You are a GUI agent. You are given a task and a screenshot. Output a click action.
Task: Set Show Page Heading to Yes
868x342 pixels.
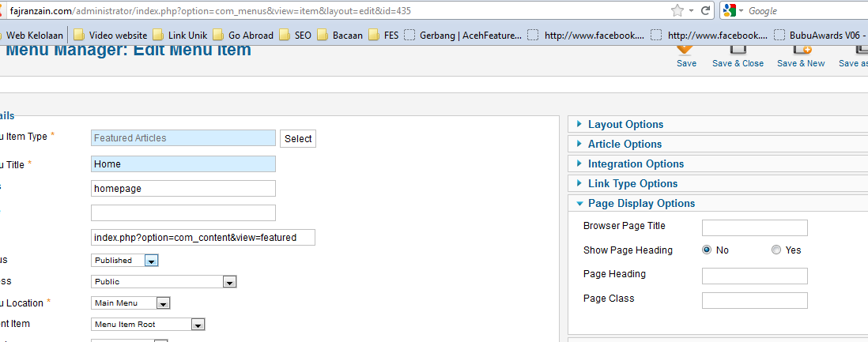pyautogui.click(x=776, y=250)
